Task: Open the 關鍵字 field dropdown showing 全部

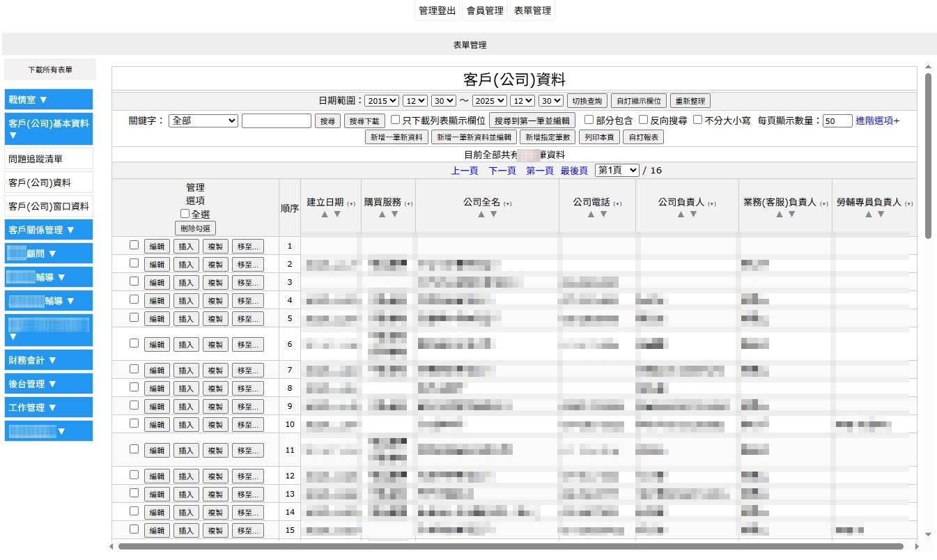Action: click(203, 120)
